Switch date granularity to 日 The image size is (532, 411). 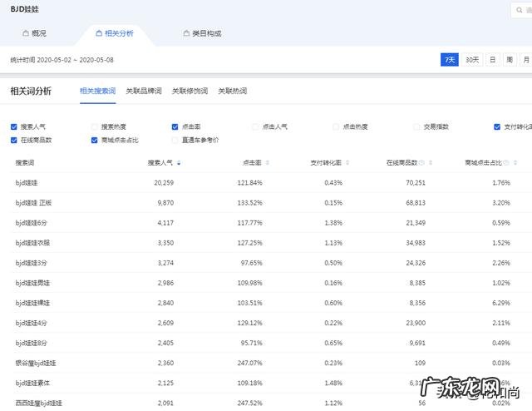tap(492, 60)
